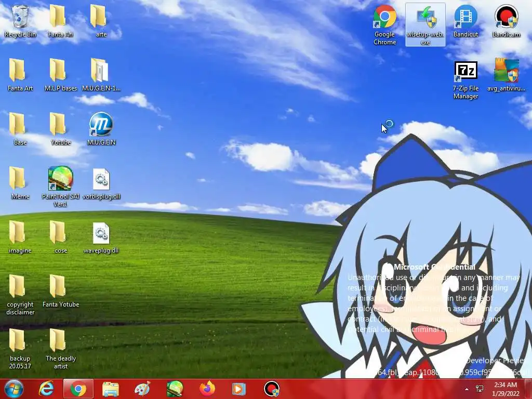The image size is (532, 399).
Task: Select the Yotube folder
Action: (x=60, y=129)
